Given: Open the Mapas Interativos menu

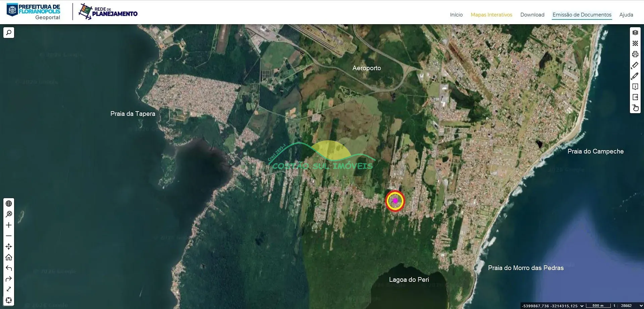Looking at the screenshot, I should point(491,15).
